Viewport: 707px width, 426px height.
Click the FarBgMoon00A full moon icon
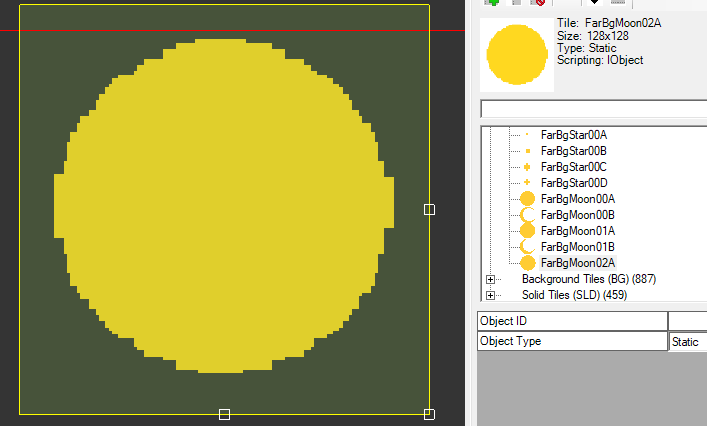coord(528,199)
